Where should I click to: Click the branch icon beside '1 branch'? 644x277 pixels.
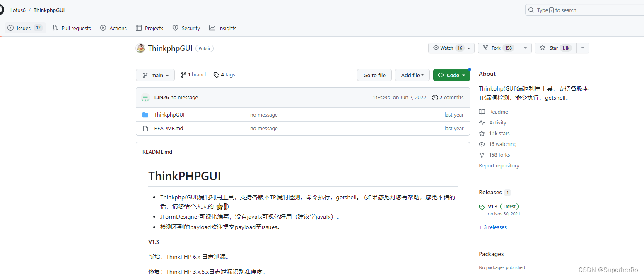(x=183, y=74)
